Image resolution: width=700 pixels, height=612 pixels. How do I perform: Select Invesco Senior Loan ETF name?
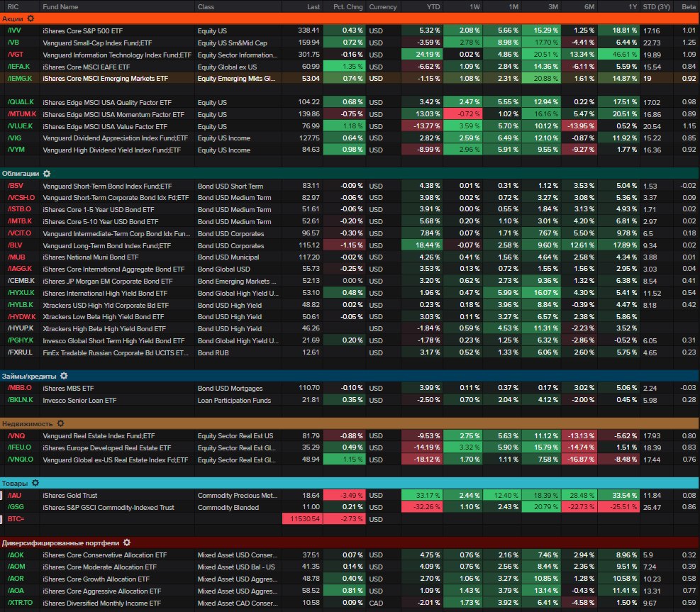[x=79, y=400]
